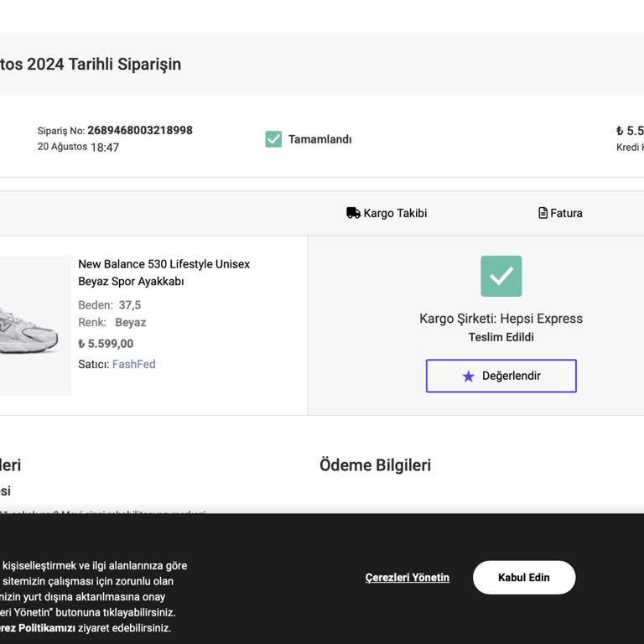The width and height of the screenshot is (644, 644).
Task: Open Kargo Takibi shipment tracking link
Action: (x=387, y=213)
